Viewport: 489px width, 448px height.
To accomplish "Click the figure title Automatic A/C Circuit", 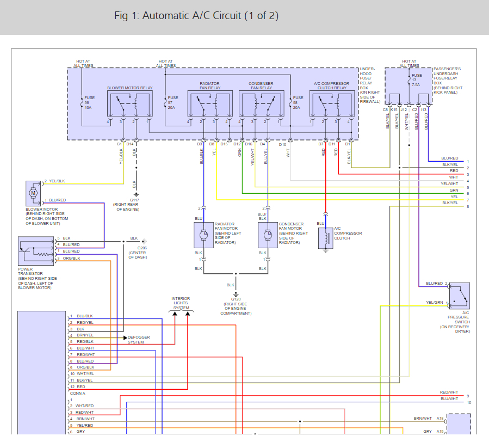I will tap(196, 16).
